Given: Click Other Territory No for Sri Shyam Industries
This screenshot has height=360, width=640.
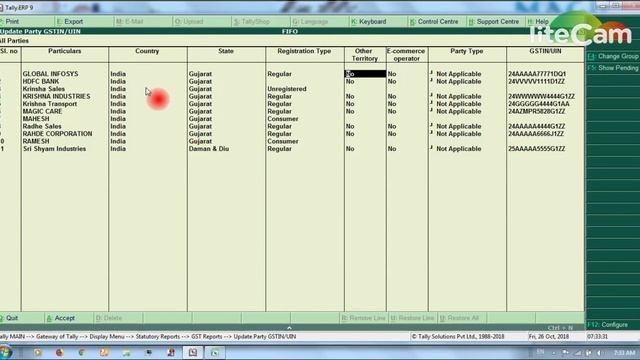Looking at the screenshot, I should 350,149.
